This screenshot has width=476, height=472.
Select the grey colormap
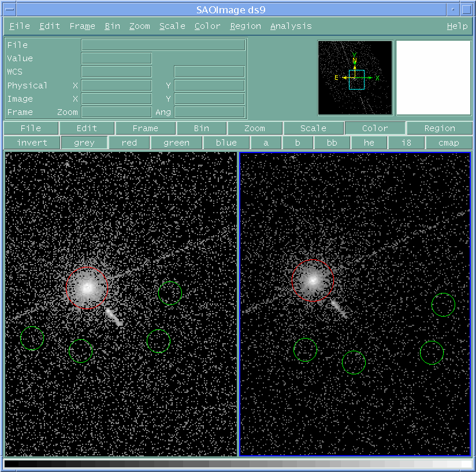[x=84, y=143]
